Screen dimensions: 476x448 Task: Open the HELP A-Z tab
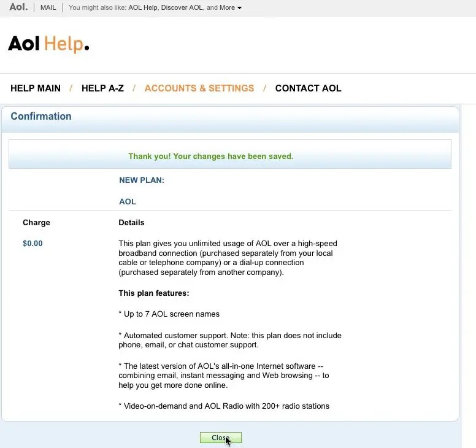pos(102,88)
